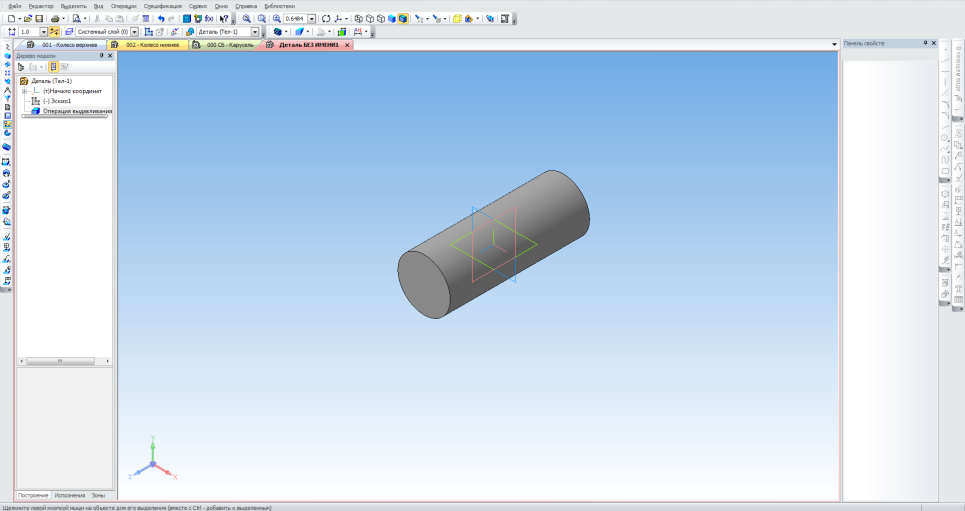Select Операция выдавливания in model tree
The height and width of the screenshot is (511, 965).
[76, 111]
